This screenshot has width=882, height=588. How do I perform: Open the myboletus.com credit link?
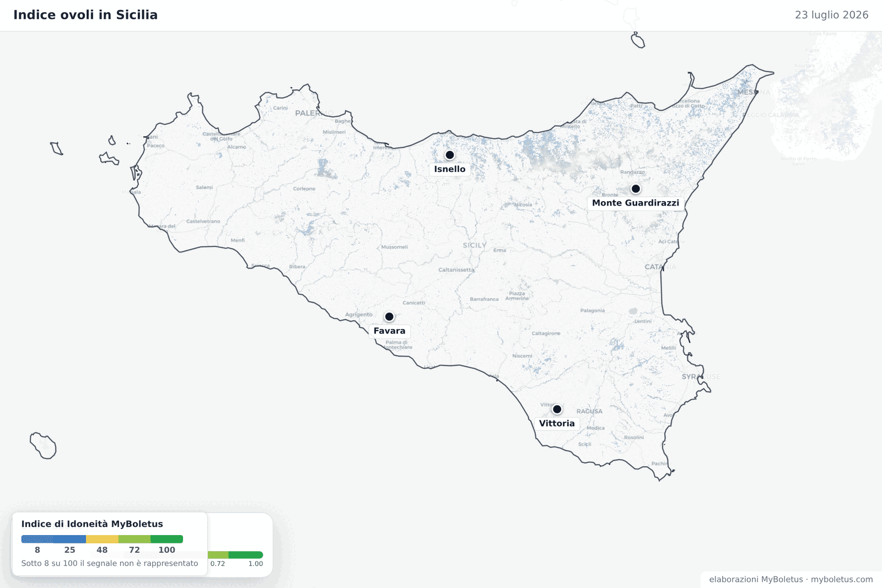tap(842, 579)
